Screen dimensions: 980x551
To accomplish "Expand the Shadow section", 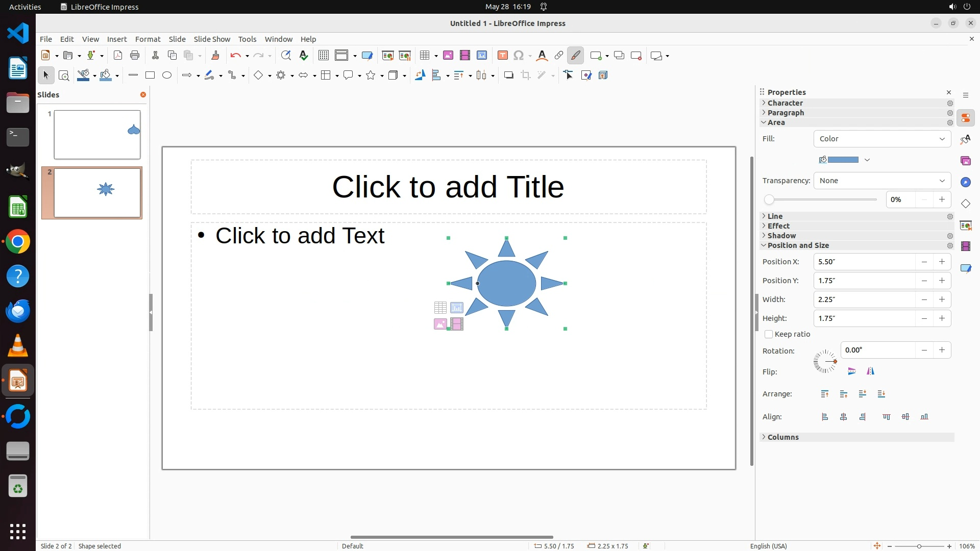I will coord(781,236).
